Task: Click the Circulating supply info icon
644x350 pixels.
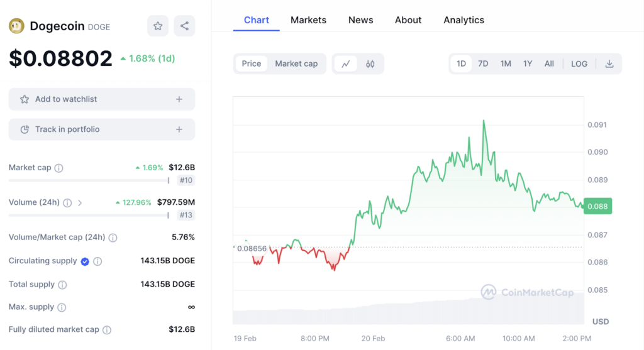Action: point(97,261)
